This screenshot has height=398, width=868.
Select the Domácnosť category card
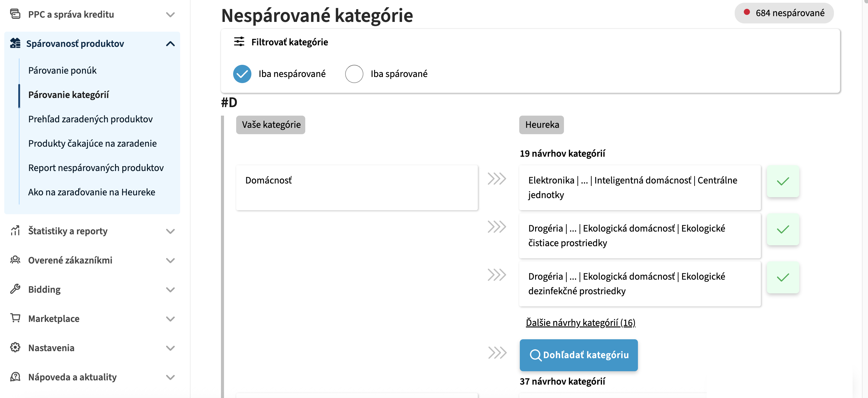tap(357, 188)
